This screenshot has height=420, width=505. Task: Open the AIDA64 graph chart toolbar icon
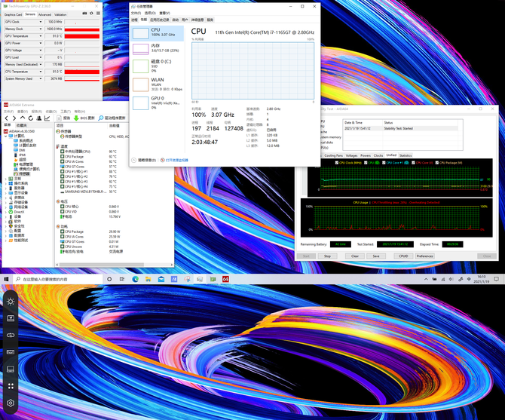(x=47, y=118)
